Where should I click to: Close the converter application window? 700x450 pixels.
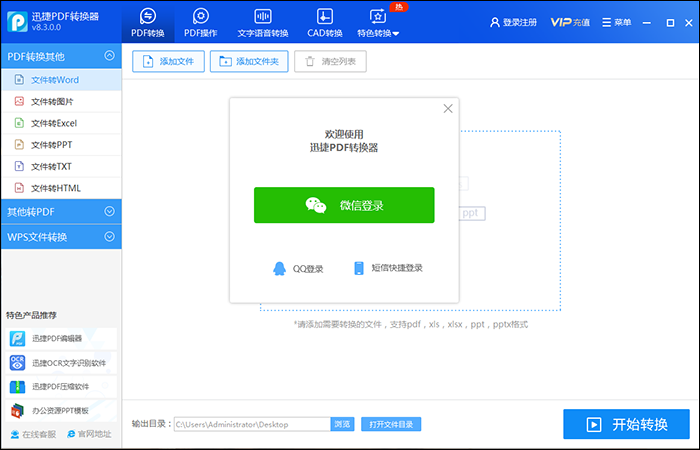click(689, 23)
